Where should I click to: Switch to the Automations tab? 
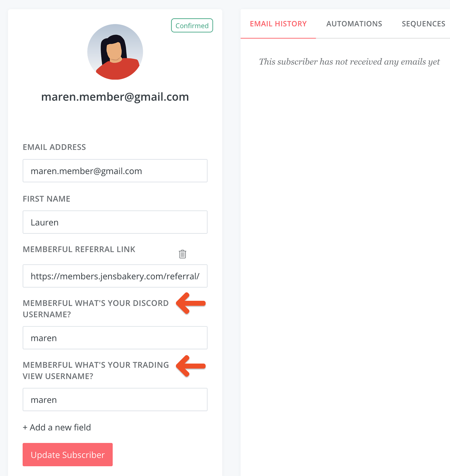(354, 24)
